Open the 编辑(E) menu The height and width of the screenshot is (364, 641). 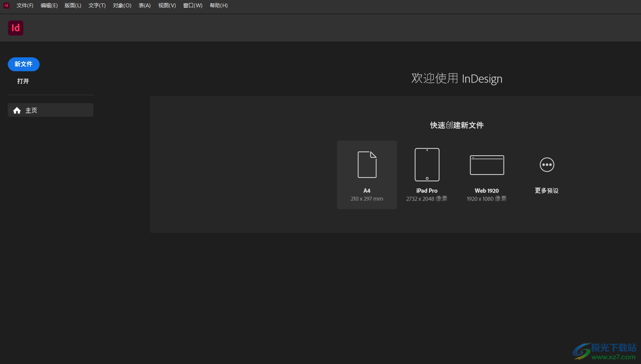(49, 6)
